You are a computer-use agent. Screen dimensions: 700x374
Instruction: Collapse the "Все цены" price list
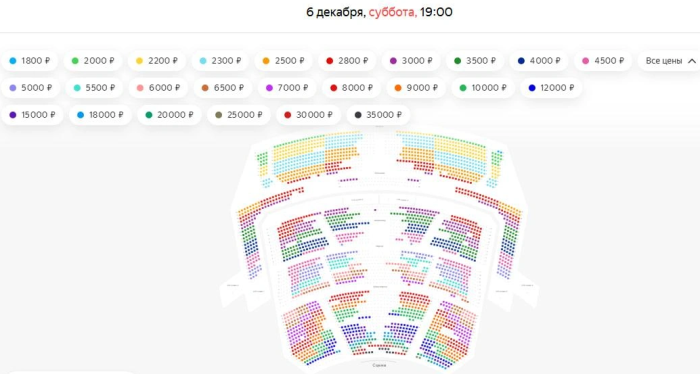pyautogui.click(x=670, y=61)
